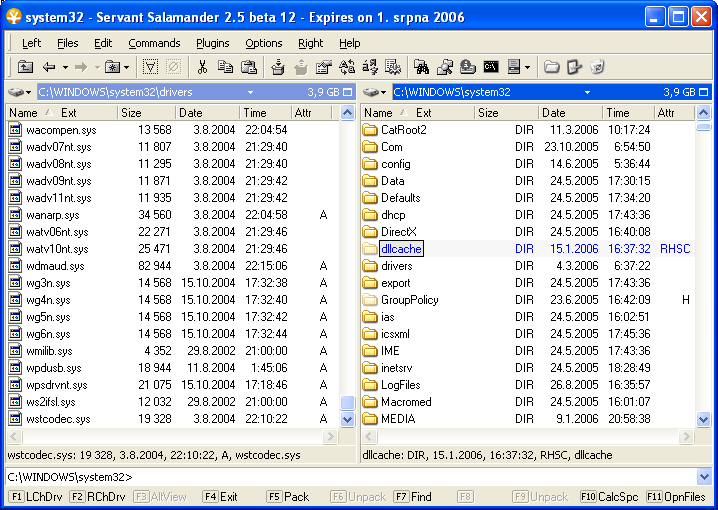Image resolution: width=718 pixels, height=510 pixels.
Task: Open the Options menu
Action: pos(264,43)
